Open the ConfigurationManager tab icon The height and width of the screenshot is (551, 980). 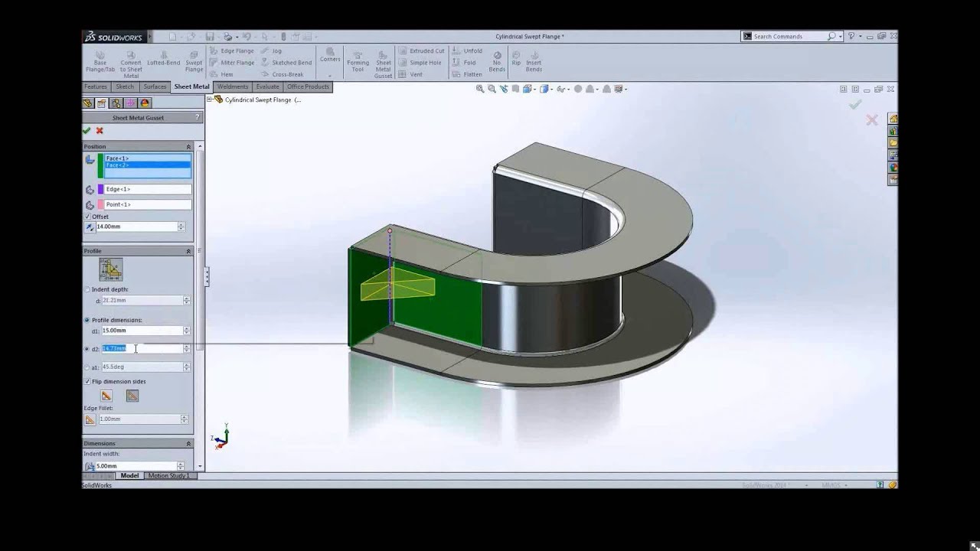(x=116, y=103)
